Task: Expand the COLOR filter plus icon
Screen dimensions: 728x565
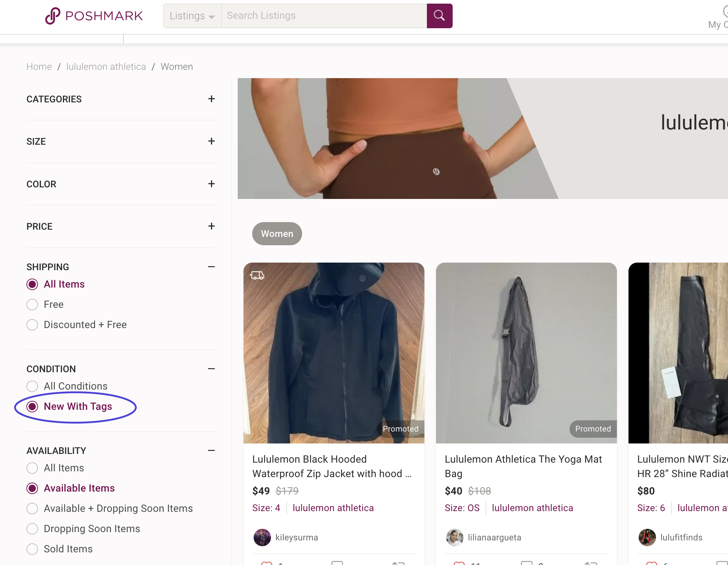Action: (x=211, y=184)
